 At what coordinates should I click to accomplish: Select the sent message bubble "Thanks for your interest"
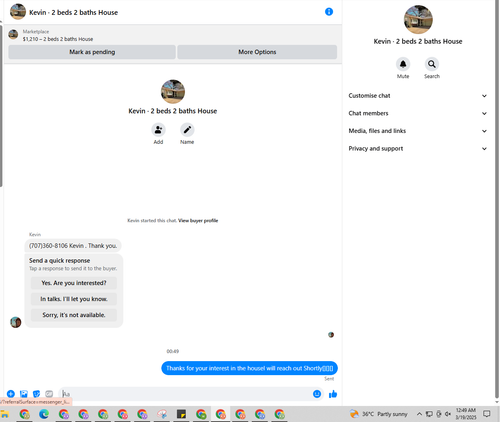point(249,368)
